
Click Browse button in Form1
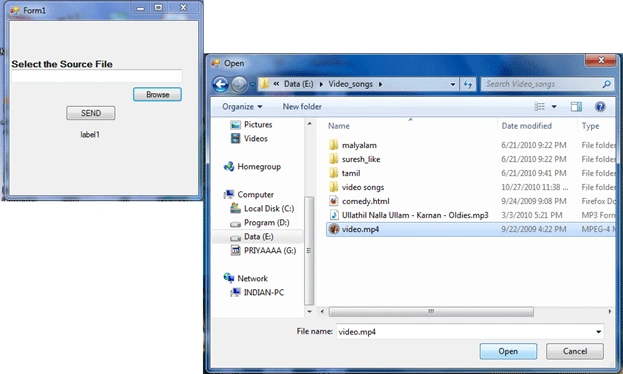pyautogui.click(x=157, y=95)
